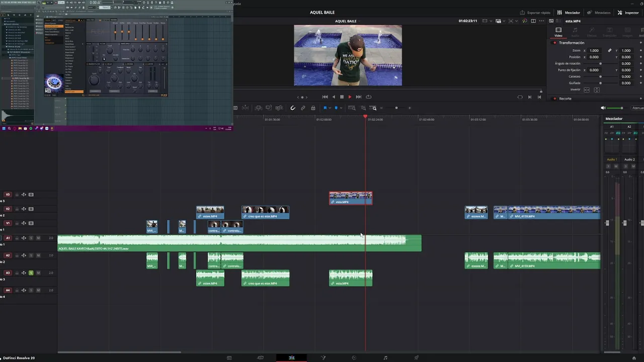Open viewer three-dots options menu
Screen dimensions: 644x362
[540, 21]
